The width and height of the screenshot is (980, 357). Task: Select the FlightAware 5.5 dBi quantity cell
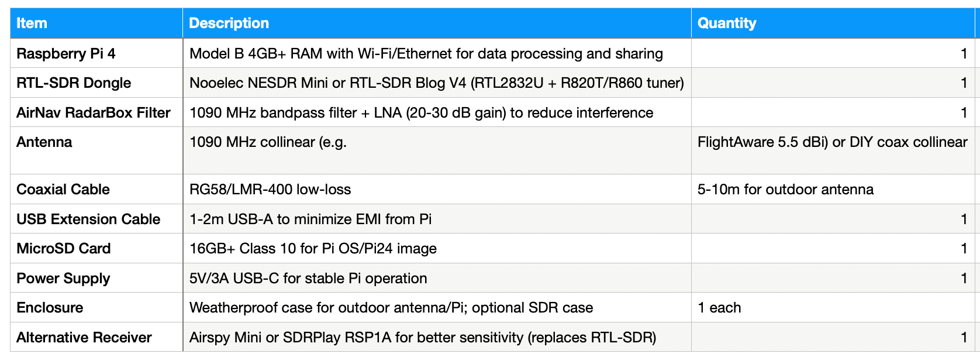pos(832,142)
